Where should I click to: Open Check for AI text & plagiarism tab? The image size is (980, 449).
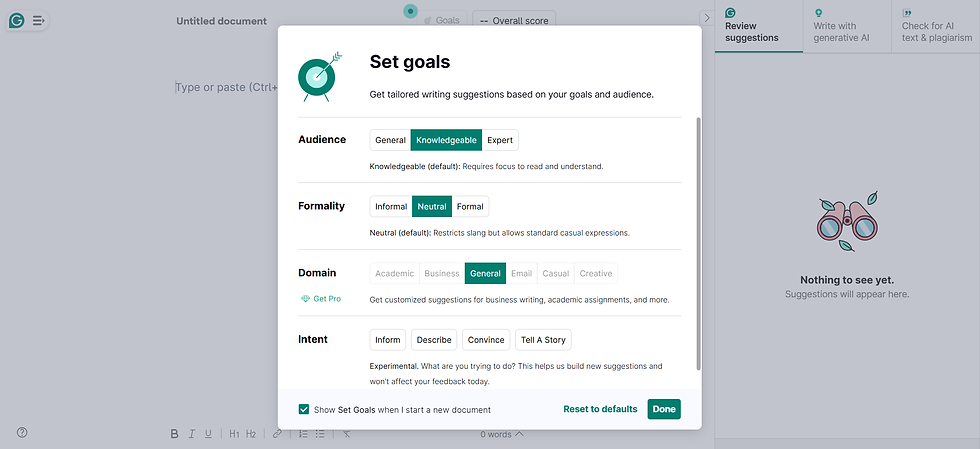point(936,27)
